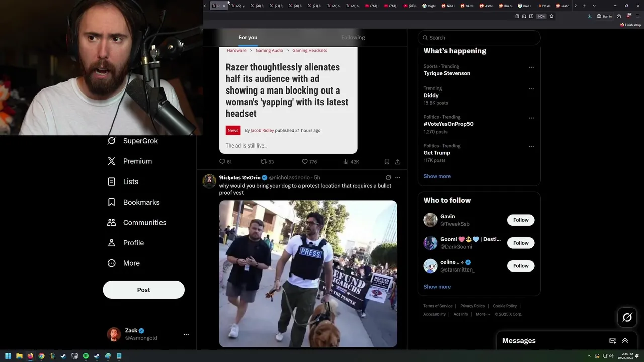
Task: Open the browser hamburger menu
Action: [638, 16]
